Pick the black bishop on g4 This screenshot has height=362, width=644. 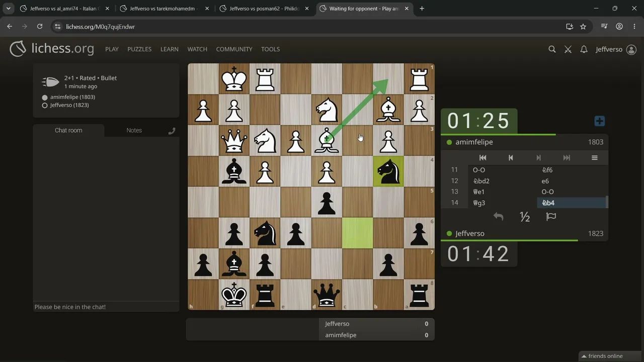[234, 171]
